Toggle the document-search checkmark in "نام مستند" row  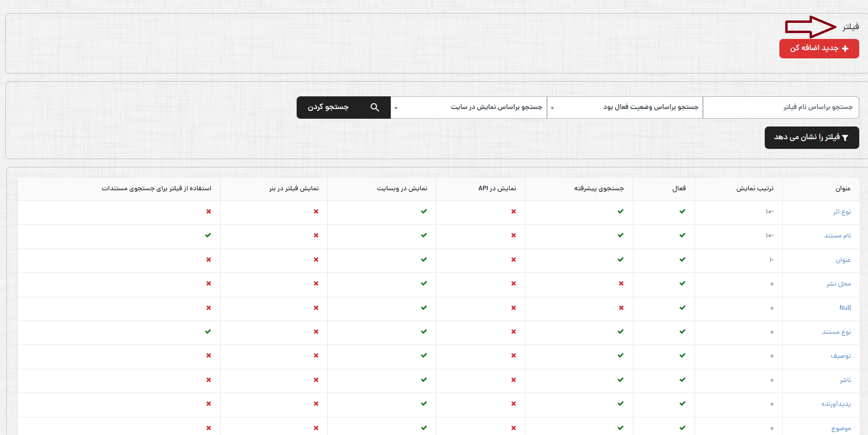point(208,236)
